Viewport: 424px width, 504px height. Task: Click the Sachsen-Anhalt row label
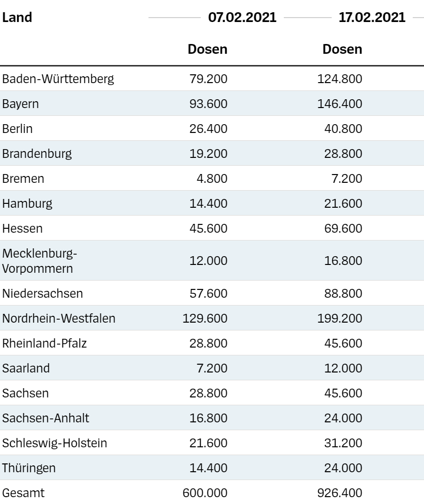[46, 418]
